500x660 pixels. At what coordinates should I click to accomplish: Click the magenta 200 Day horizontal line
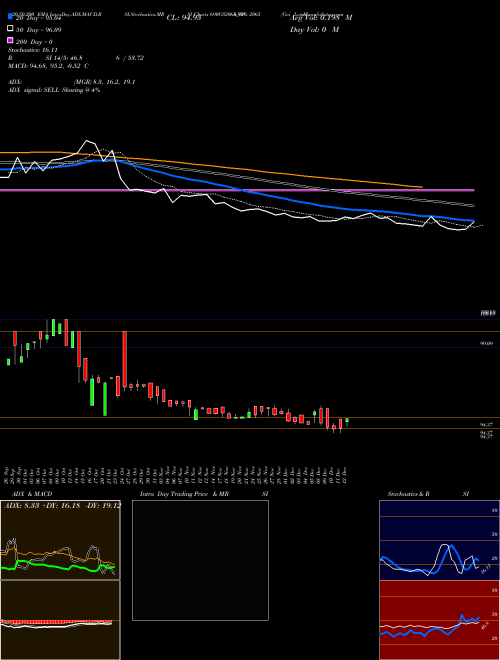(237, 190)
